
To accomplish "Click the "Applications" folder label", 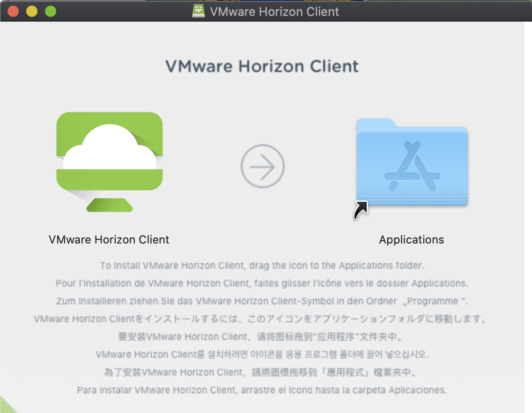I will (411, 240).
